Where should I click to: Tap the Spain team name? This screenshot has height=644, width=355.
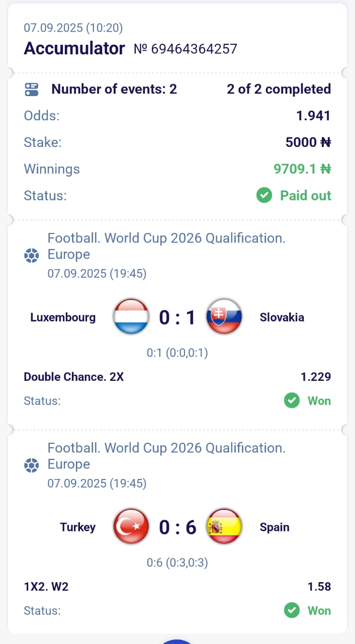(x=275, y=527)
